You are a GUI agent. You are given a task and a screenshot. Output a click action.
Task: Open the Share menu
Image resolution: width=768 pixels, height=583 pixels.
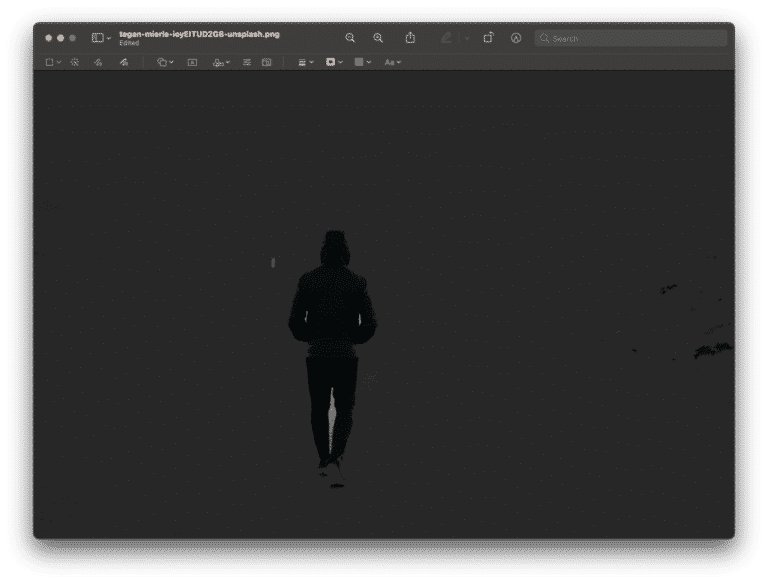(410, 38)
